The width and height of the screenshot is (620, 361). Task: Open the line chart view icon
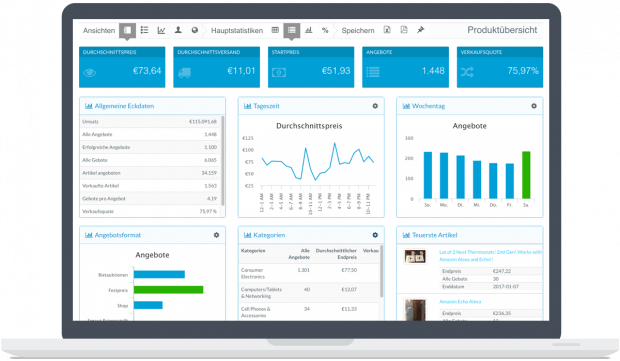[x=161, y=30]
